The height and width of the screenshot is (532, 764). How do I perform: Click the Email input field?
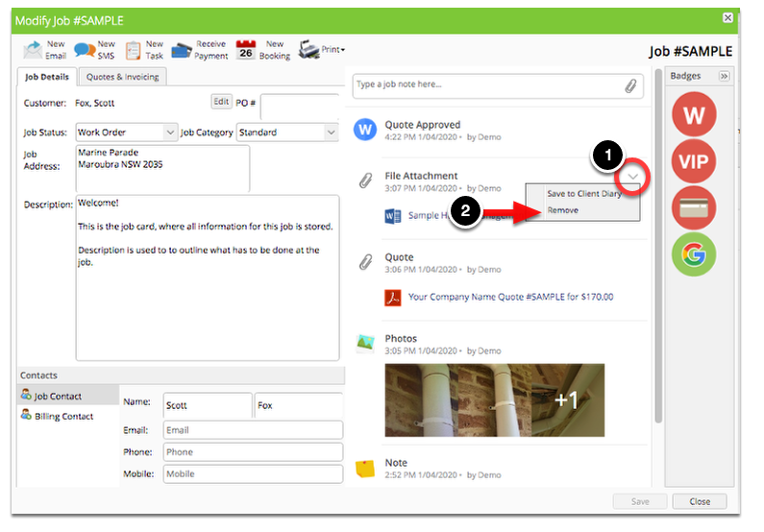[x=253, y=430]
